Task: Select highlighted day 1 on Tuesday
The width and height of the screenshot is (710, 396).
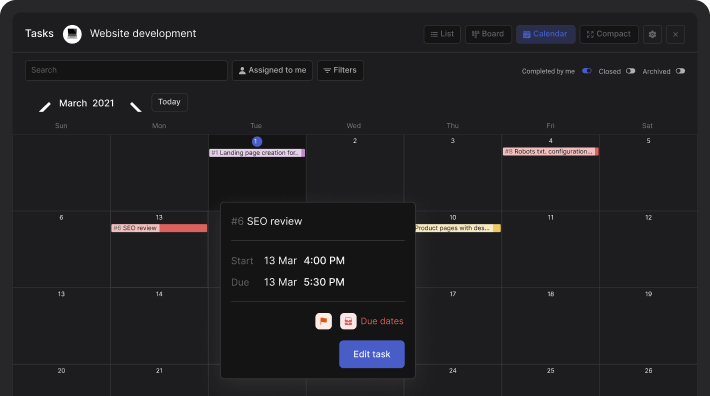Action: point(257,142)
